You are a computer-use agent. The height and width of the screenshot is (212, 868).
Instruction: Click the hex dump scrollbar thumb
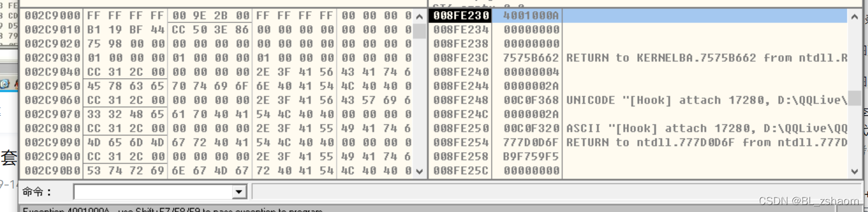pos(419,31)
